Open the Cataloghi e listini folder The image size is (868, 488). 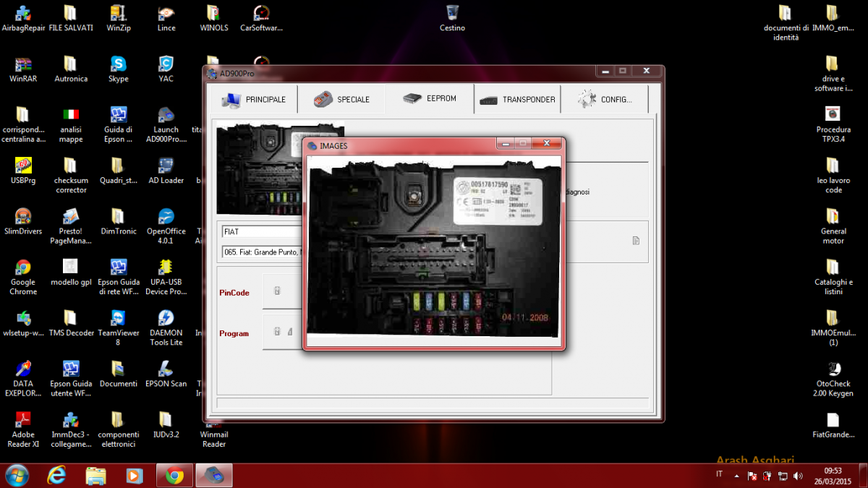833,276
